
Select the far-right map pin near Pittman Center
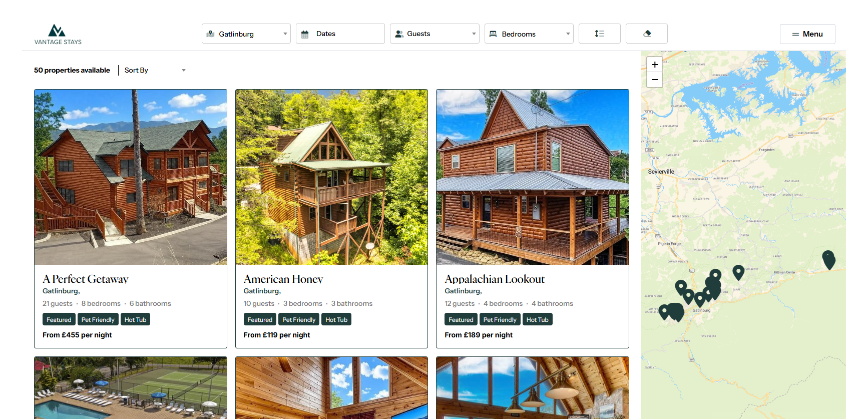[x=829, y=260]
